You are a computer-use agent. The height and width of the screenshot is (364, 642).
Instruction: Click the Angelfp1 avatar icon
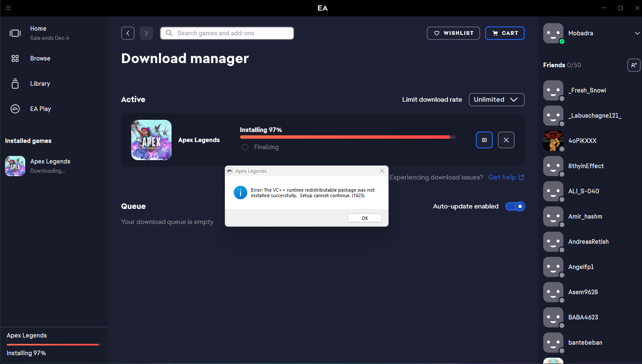click(553, 267)
